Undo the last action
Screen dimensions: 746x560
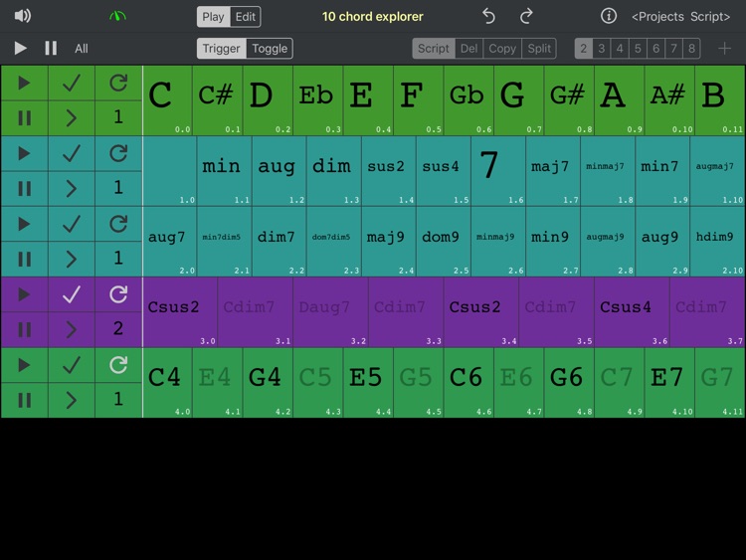click(x=488, y=16)
